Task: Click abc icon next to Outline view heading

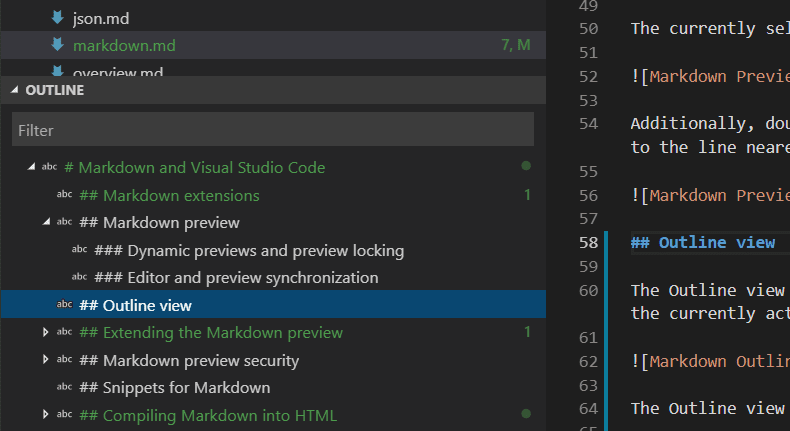Action: 65,305
